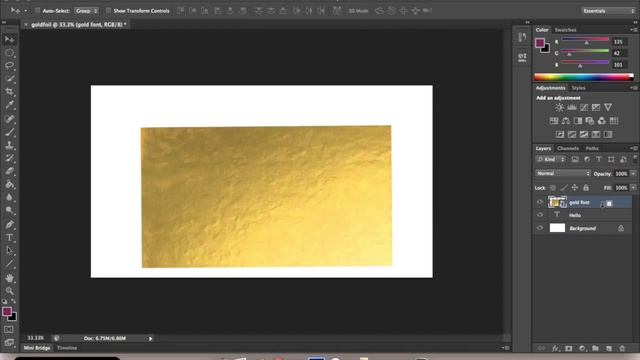Create a new group folder

click(596, 349)
